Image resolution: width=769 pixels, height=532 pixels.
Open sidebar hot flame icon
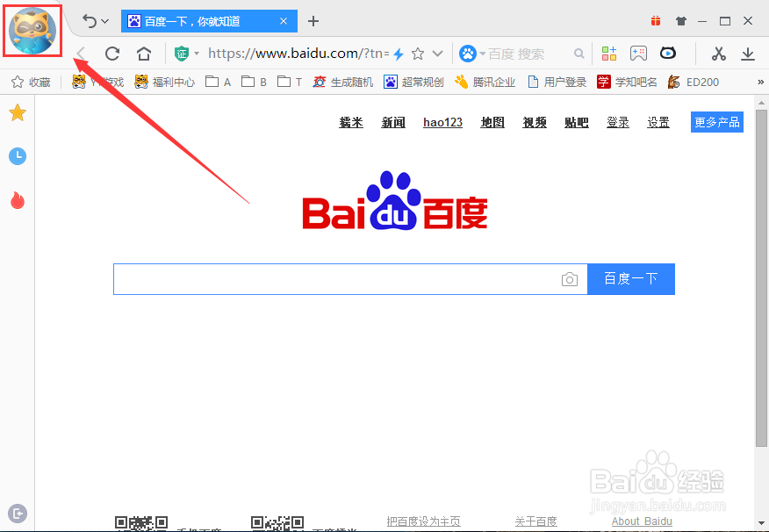(18, 200)
